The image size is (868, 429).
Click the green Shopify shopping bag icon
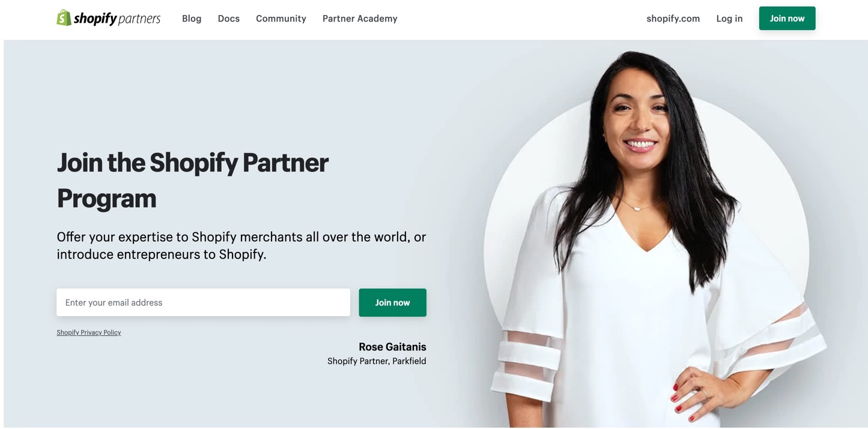point(64,18)
